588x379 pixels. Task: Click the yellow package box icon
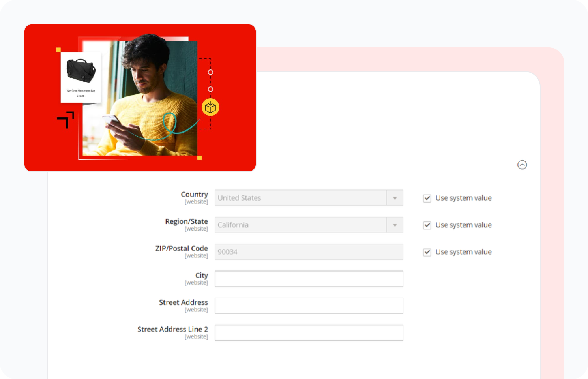(210, 107)
